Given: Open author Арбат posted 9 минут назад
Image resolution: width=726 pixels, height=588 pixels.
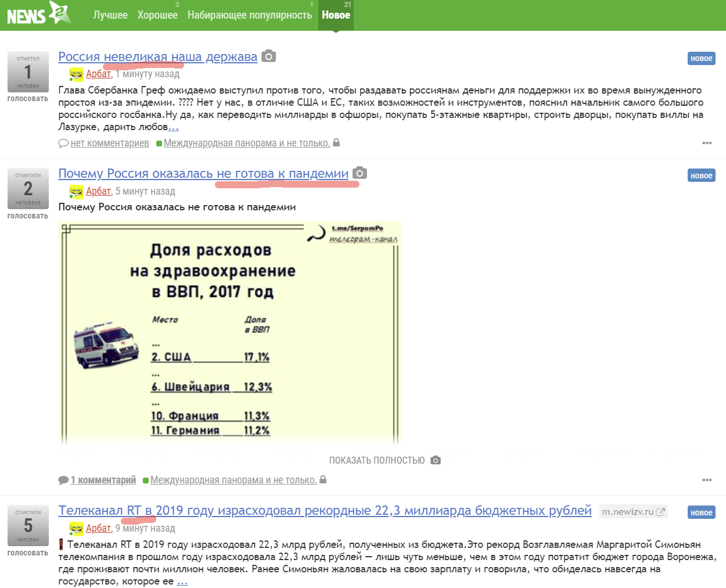Looking at the screenshot, I should click(x=98, y=528).
